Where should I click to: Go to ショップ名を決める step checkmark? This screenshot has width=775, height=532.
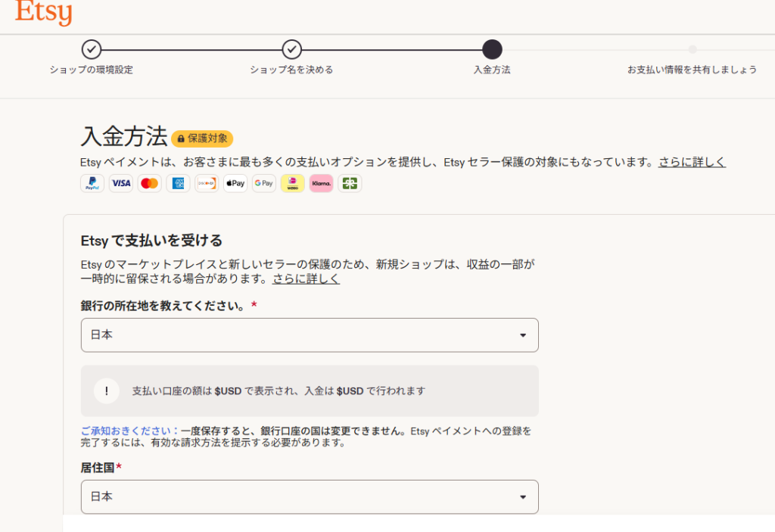pyautogui.click(x=291, y=49)
